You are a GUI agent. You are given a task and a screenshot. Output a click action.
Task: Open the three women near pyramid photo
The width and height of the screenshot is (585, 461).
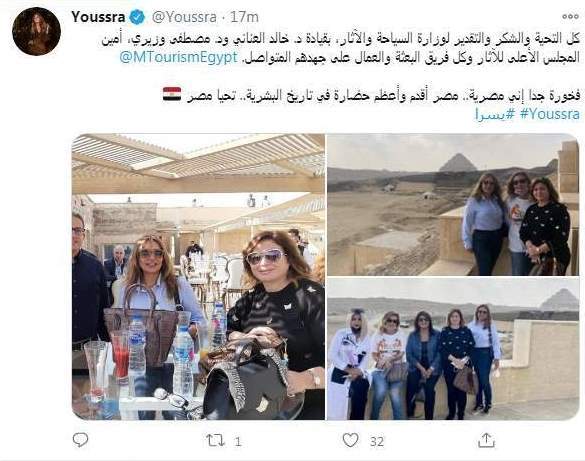pos(453,205)
